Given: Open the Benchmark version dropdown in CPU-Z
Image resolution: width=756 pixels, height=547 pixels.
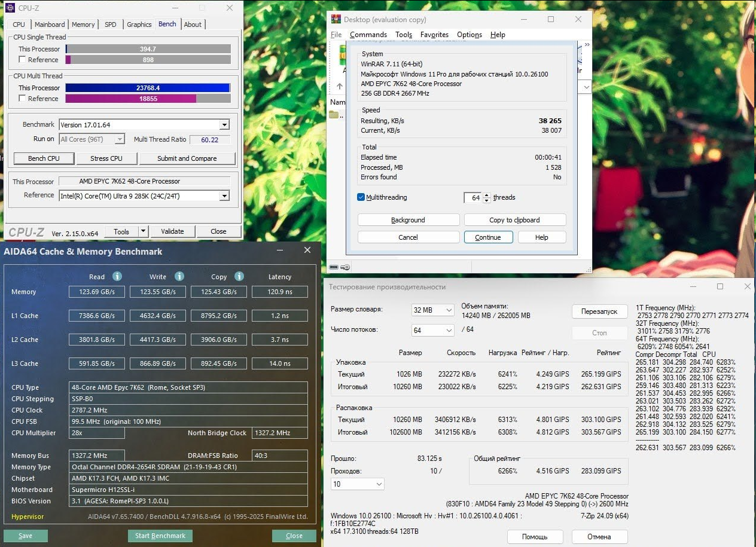Looking at the screenshot, I should [224, 125].
